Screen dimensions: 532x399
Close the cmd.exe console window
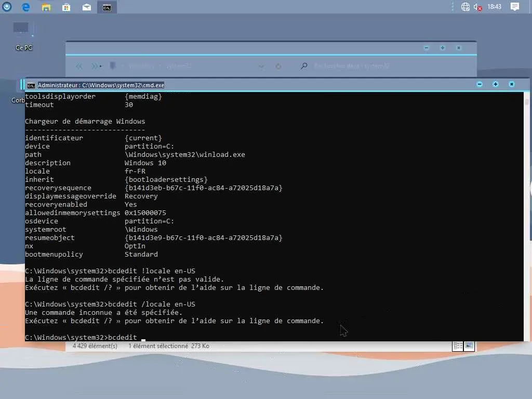pos(512,84)
